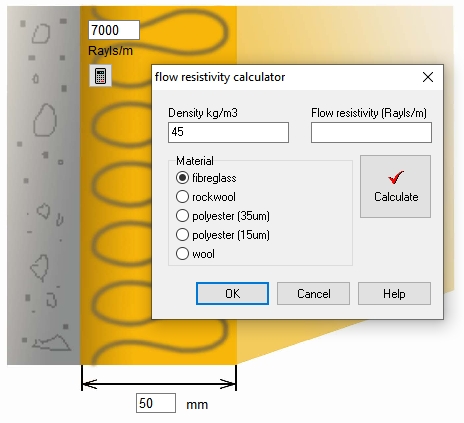Cancel the flow resistivity calculator

(313, 294)
